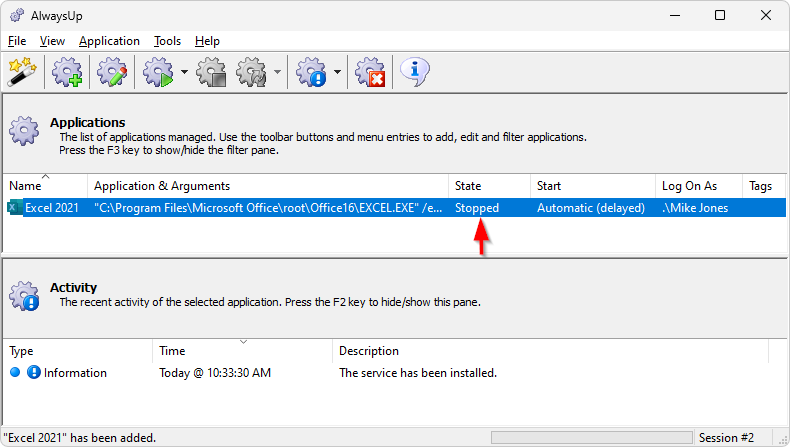
Task: Click the Automatic (delayed) start cell
Action: tap(591, 208)
